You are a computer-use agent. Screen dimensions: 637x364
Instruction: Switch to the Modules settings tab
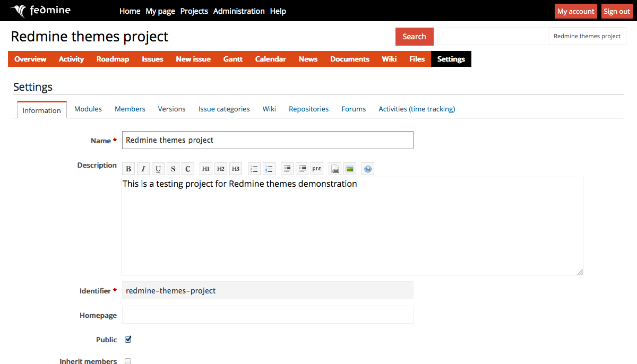tap(88, 109)
